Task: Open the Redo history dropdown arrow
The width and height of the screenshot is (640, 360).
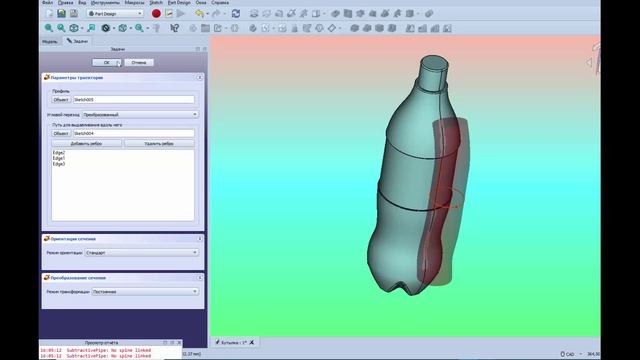Action: coord(224,14)
